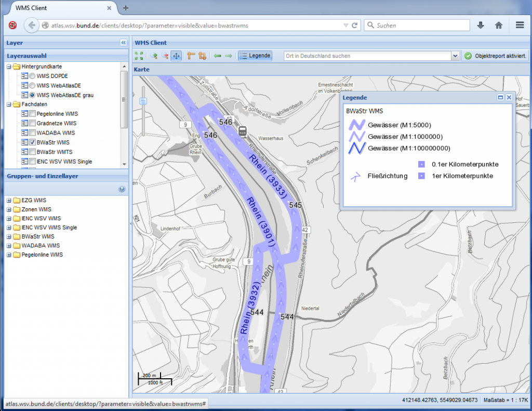Close the Legende window
This screenshot has height=411, width=532.
tap(509, 97)
